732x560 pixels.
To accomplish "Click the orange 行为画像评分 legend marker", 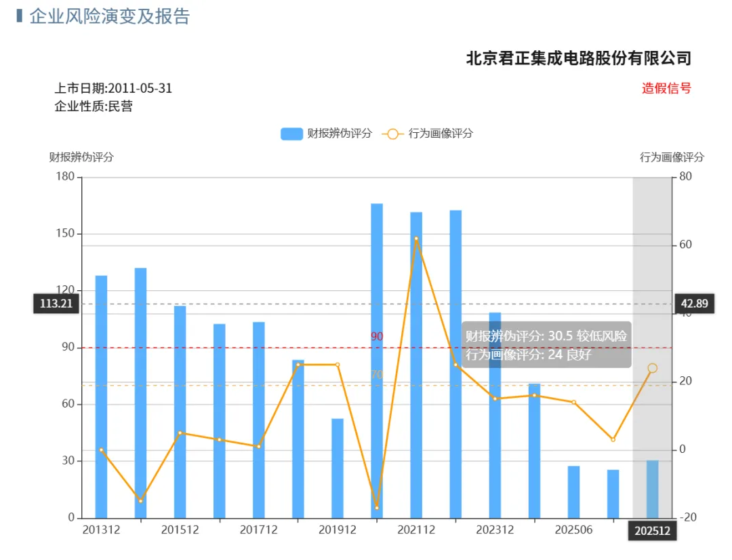I will pyautogui.click(x=392, y=134).
